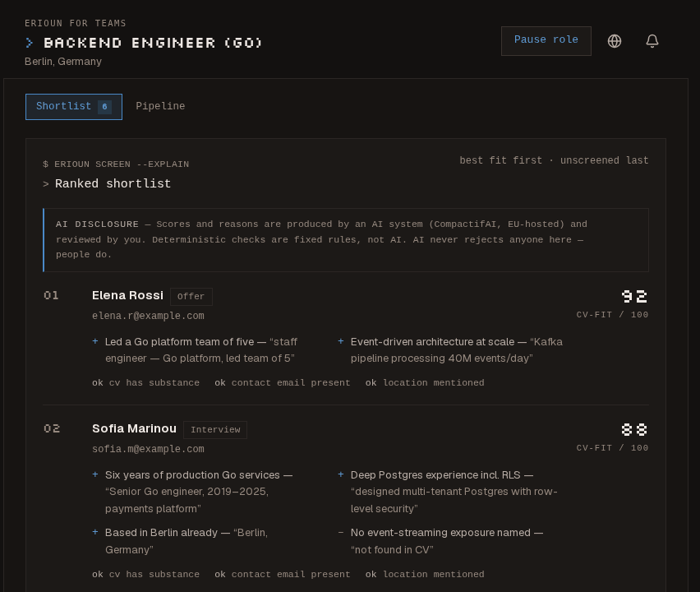Click Sofia Marinou's 88 CV-fit score
This screenshot has height=592, width=700.
(x=634, y=429)
